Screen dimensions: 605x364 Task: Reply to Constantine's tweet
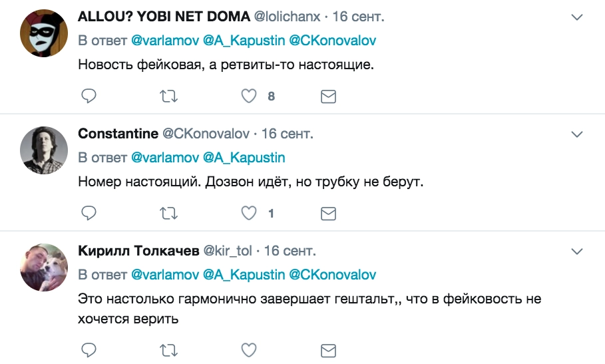pyautogui.click(x=89, y=214)
